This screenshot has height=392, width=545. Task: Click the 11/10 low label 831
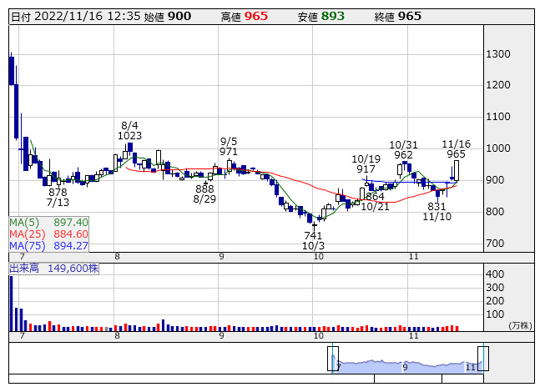(x=437, y=205)
